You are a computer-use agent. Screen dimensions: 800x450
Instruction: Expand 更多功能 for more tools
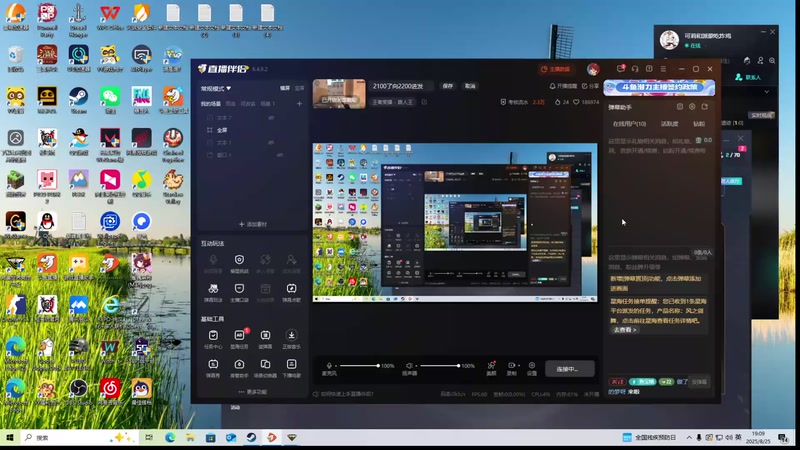[x=253, y=392]
